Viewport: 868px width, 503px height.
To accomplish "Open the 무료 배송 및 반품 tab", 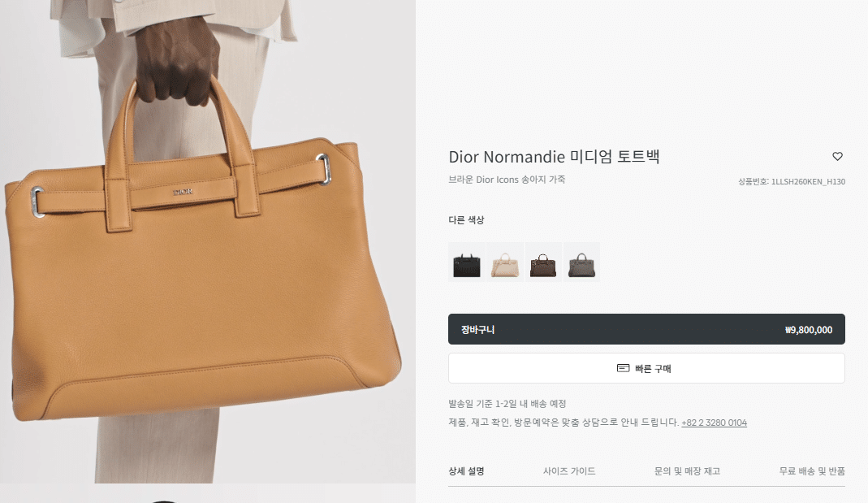I will pyautogui.click(x=812, y=470).
